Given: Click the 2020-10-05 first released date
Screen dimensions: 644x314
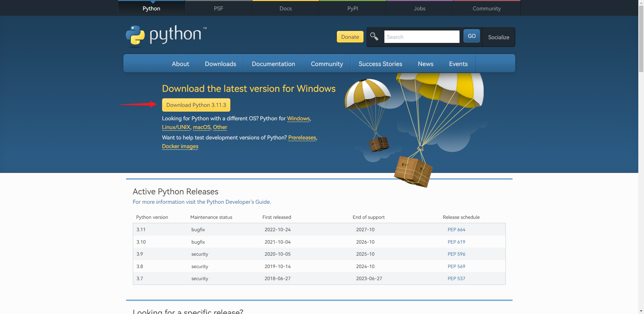Looking at the screenshot, I should tap(277, 254).
